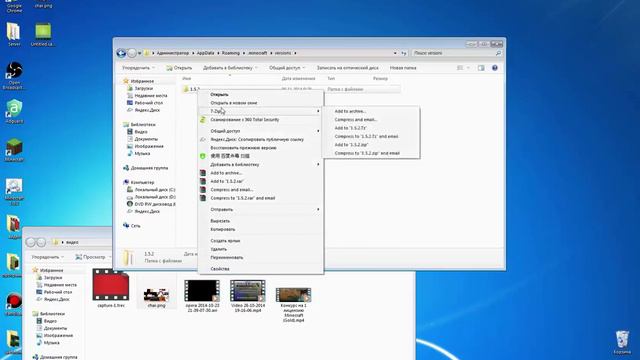Click the 'Поиск: versions' search field

[x=456, y=53]
